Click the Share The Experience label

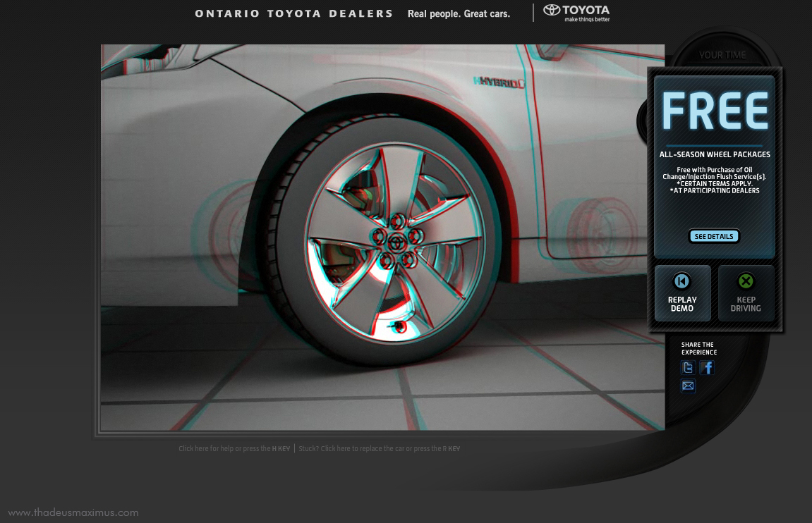699,348
